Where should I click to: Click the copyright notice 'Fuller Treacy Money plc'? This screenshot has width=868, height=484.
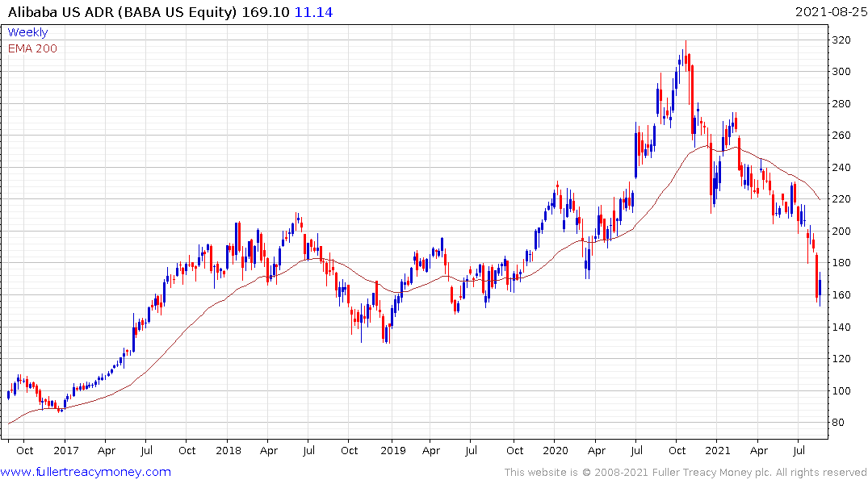[x=711, y=473]
